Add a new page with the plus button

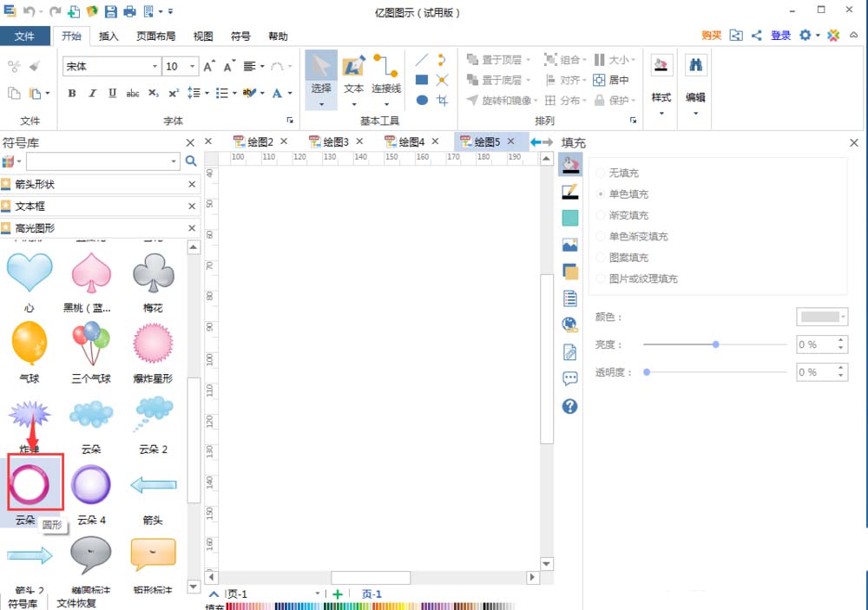point(338,594)
